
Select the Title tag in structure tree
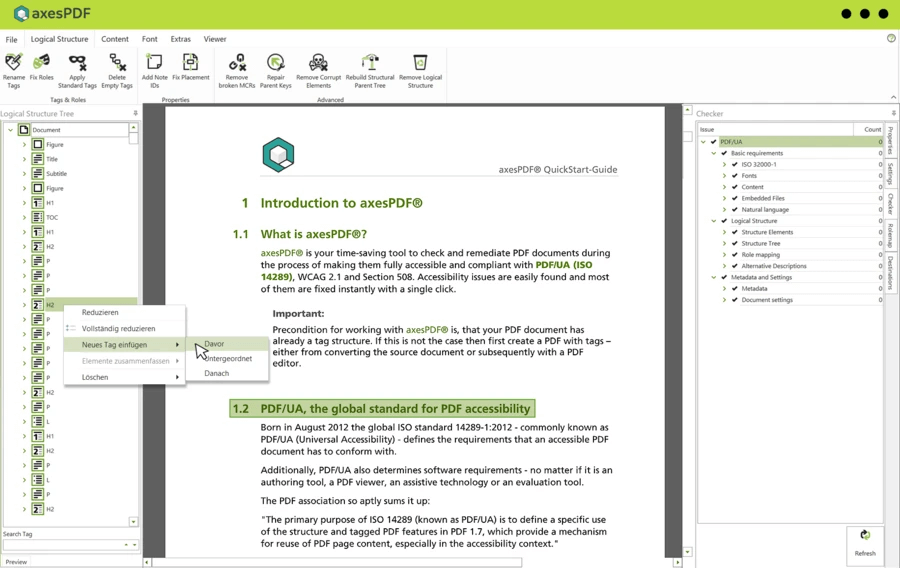[52, 159]
